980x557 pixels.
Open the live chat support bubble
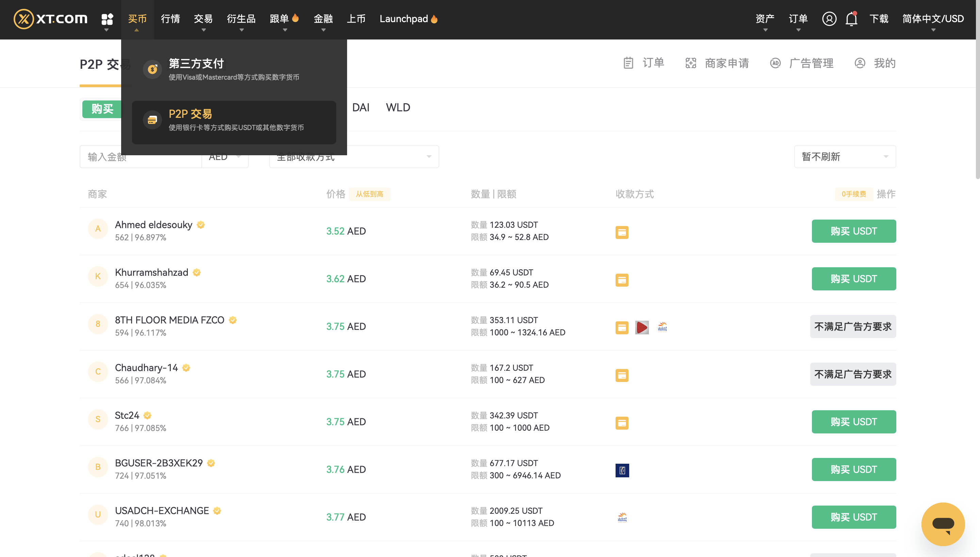coord(943,524)
